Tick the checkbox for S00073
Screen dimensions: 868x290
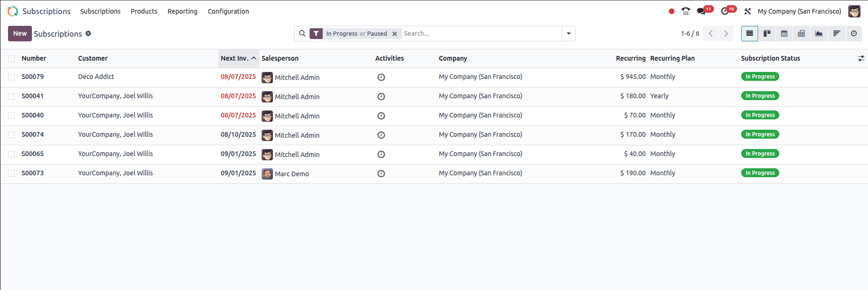(11, 173)
